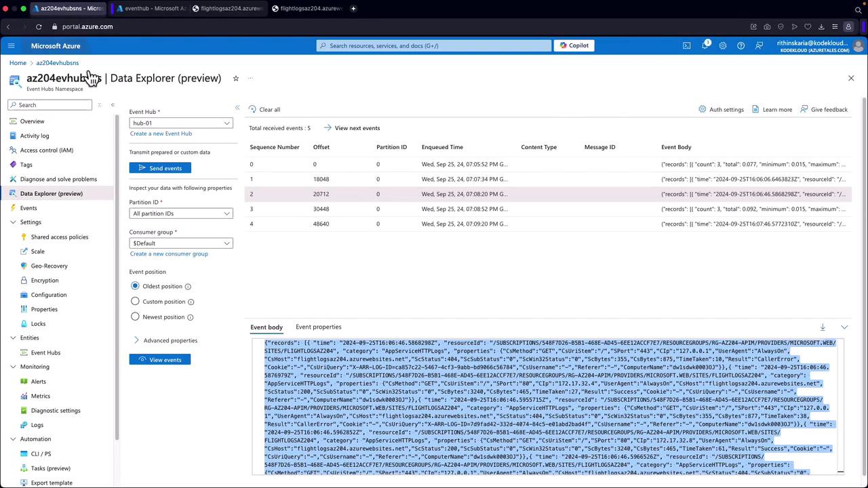Reload the browser page
868x488 pixels.
tap(39, 26)
